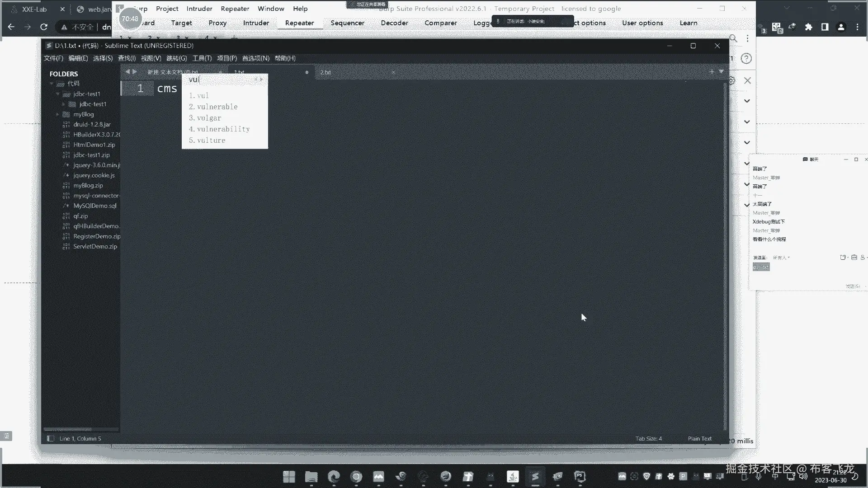Collapse the jdbc-test1 parent folder
868x488 pixels.
coord(58,94)
